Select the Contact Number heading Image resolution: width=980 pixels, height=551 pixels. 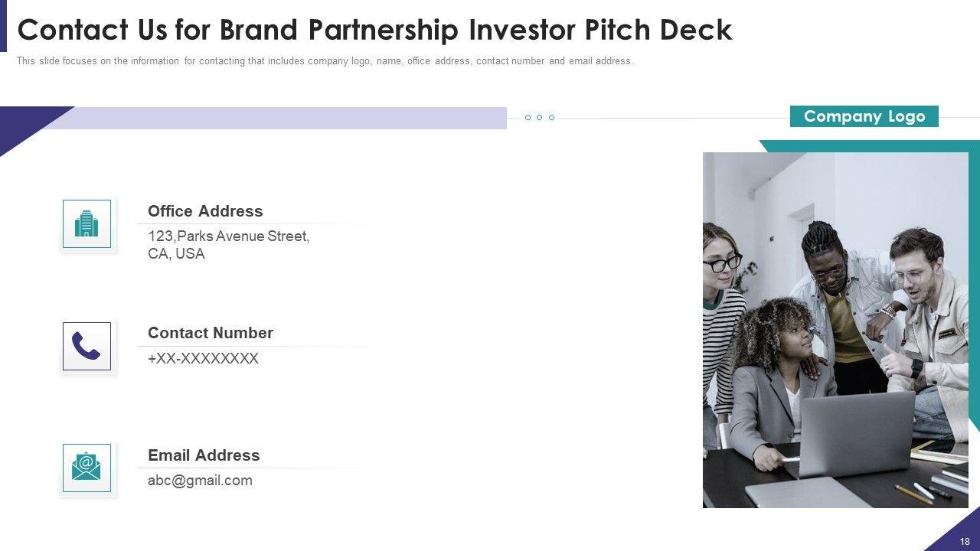coord(211,333)
